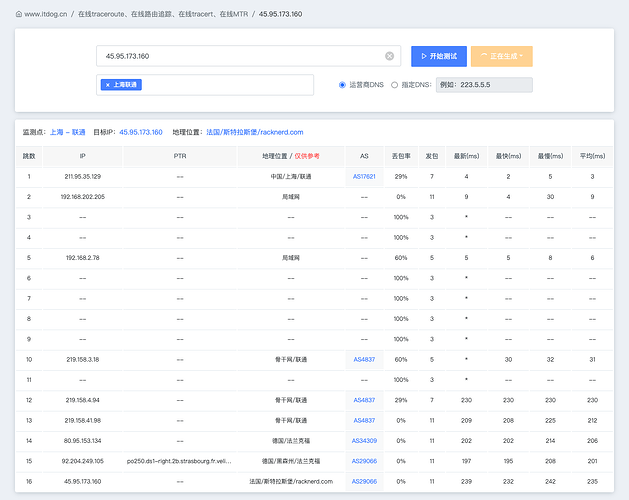Open AS4837 link in hop 12
629x500 pixels.
point(364,400)
